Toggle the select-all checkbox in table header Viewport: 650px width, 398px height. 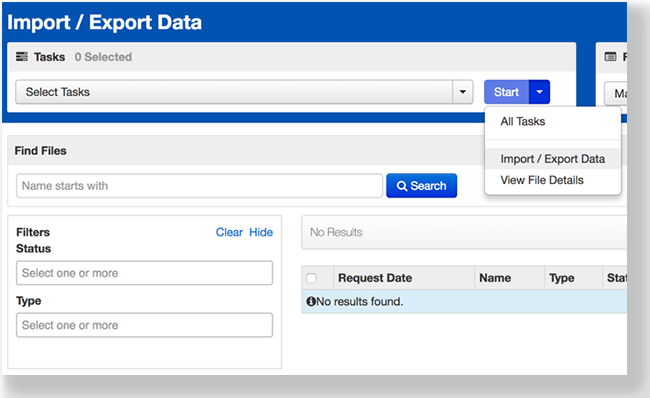point(311,278)
